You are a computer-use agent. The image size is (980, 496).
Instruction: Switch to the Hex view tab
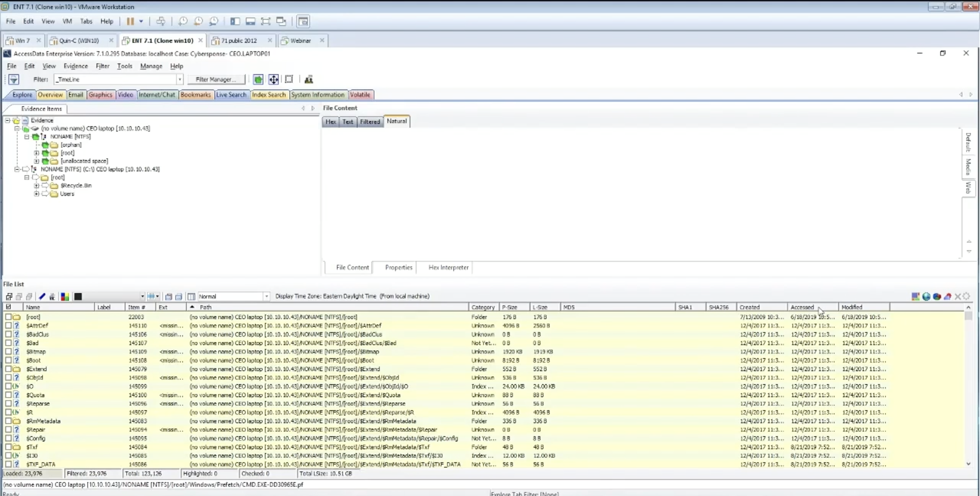[331, 122]
